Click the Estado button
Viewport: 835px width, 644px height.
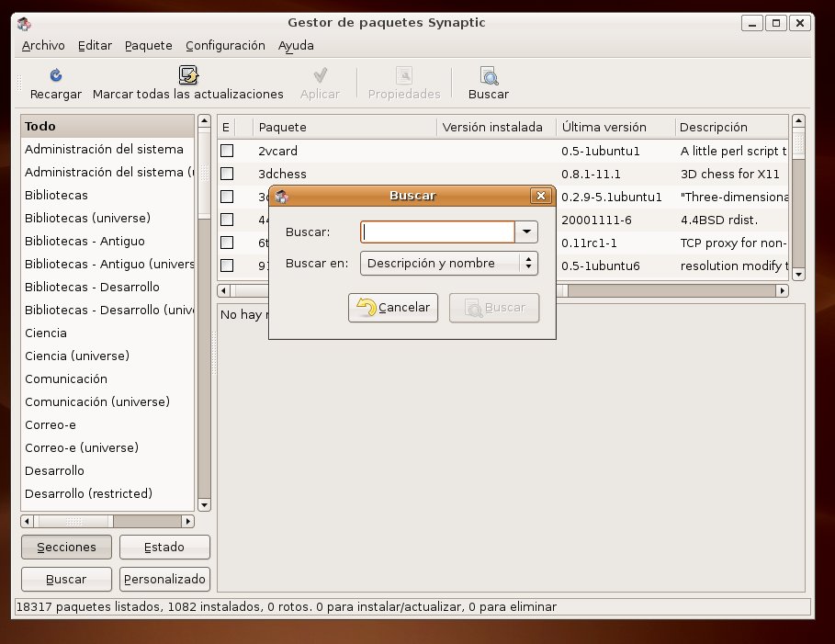[x=164, y=547]
